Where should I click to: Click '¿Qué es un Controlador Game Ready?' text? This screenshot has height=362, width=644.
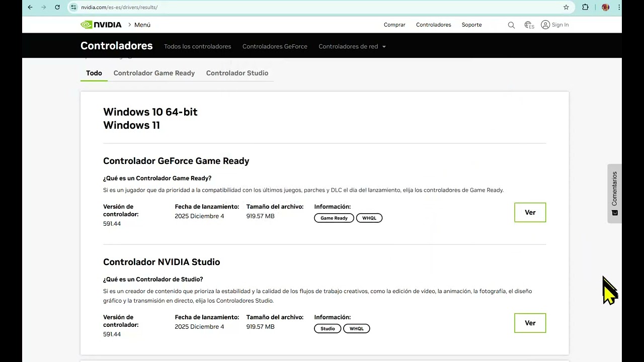pos(157,178)
